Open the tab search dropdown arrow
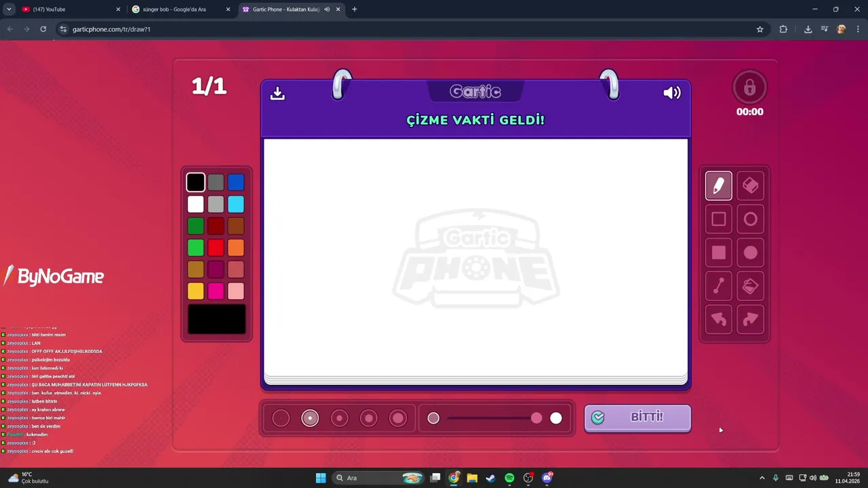Screen dimensions: 868x488 [x=9, y=9]
